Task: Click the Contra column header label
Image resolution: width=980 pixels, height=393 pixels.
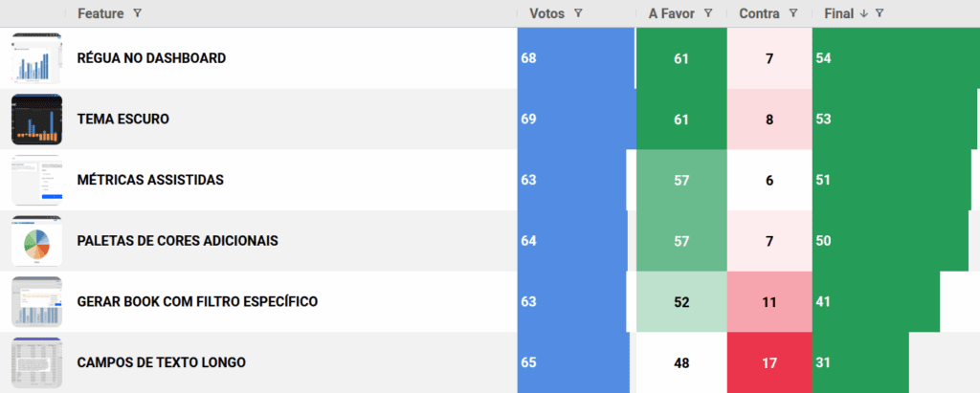Action: coord(759,13)
